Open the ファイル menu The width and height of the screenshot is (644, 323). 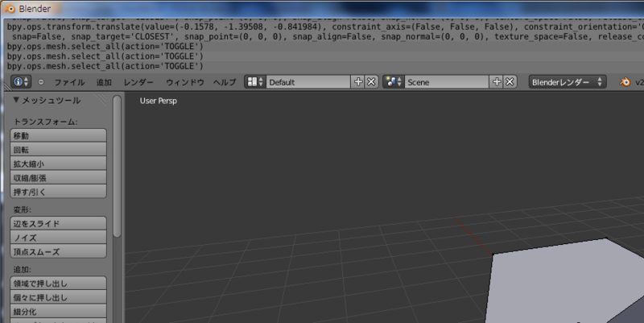tap(69, 82)
